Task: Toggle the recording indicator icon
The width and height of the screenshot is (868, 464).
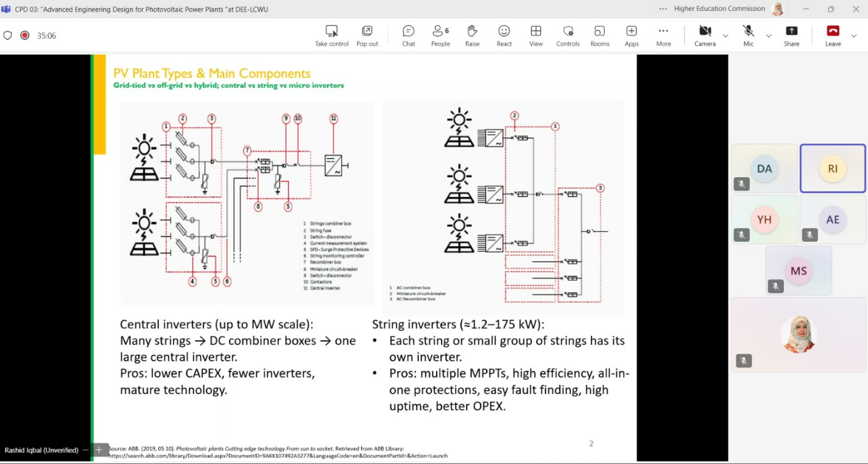Action: (25, 35)
